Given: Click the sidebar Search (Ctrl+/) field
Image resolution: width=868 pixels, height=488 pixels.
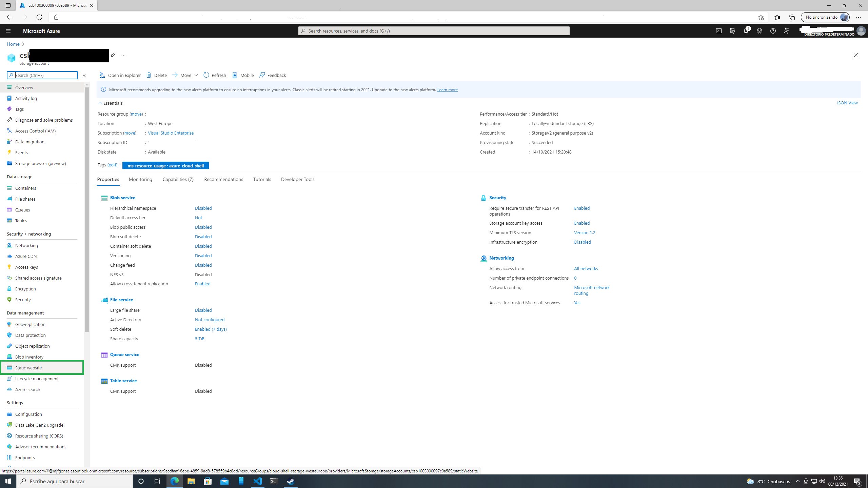Looking at the screenshot, I should tap(42, 75).
